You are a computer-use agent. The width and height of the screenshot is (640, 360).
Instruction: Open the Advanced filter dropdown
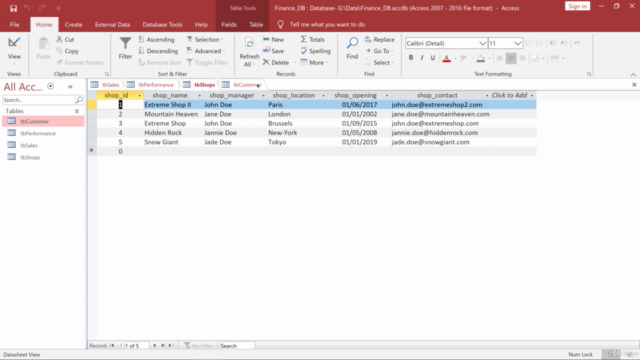point(206,51)
